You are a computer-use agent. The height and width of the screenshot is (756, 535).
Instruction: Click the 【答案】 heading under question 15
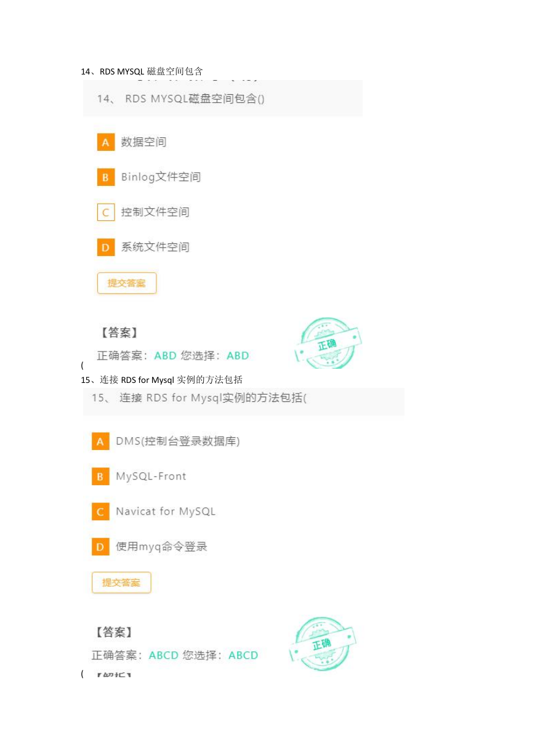click(113, 632)
